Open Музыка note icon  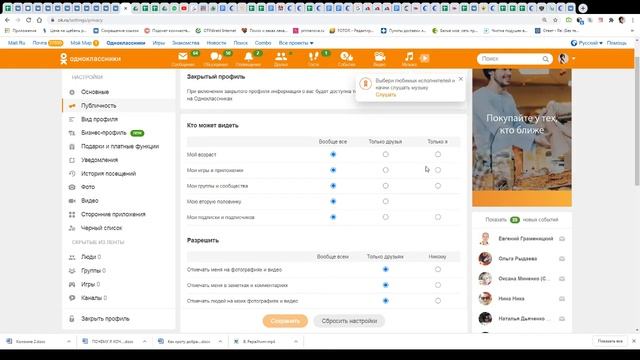(409, 56)
